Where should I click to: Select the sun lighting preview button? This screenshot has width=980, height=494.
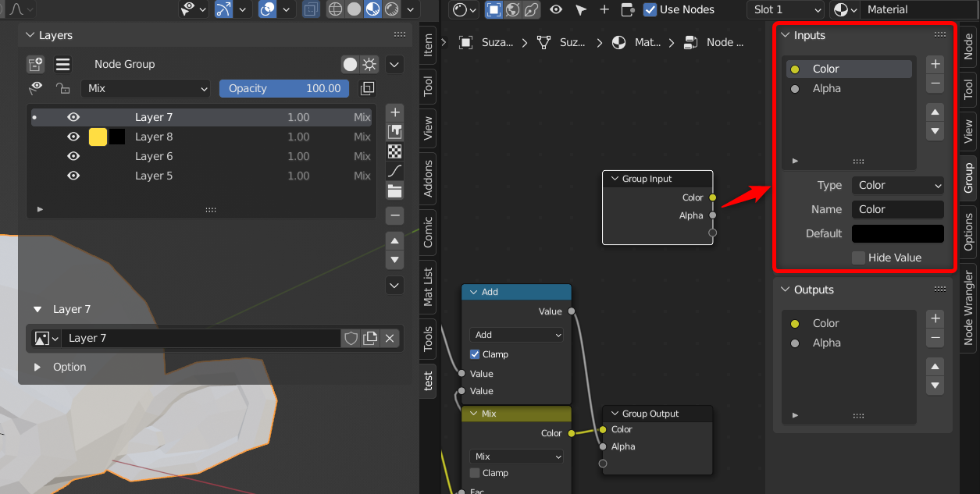tap(369, 64)
